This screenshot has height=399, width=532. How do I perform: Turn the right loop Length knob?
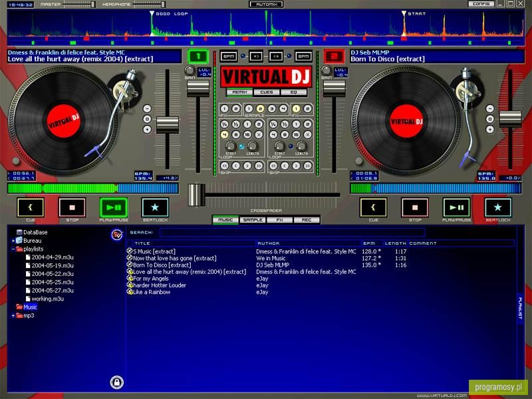tap(301, 146)
